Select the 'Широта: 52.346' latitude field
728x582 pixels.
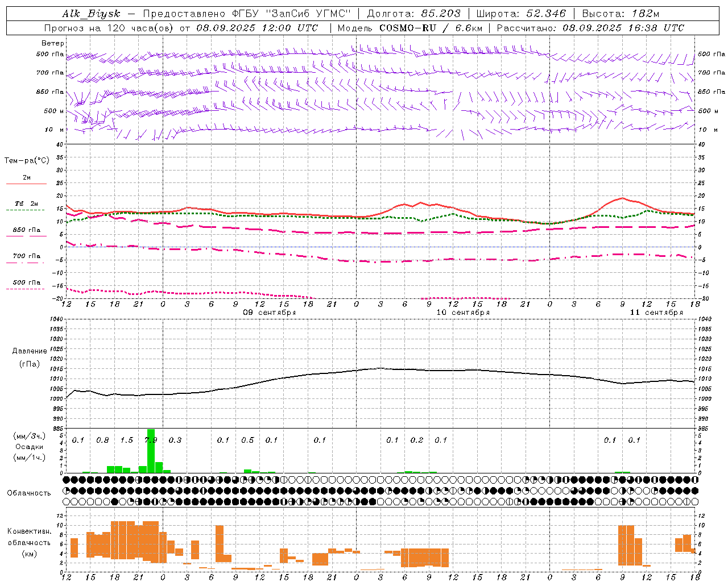coord(521,14)
